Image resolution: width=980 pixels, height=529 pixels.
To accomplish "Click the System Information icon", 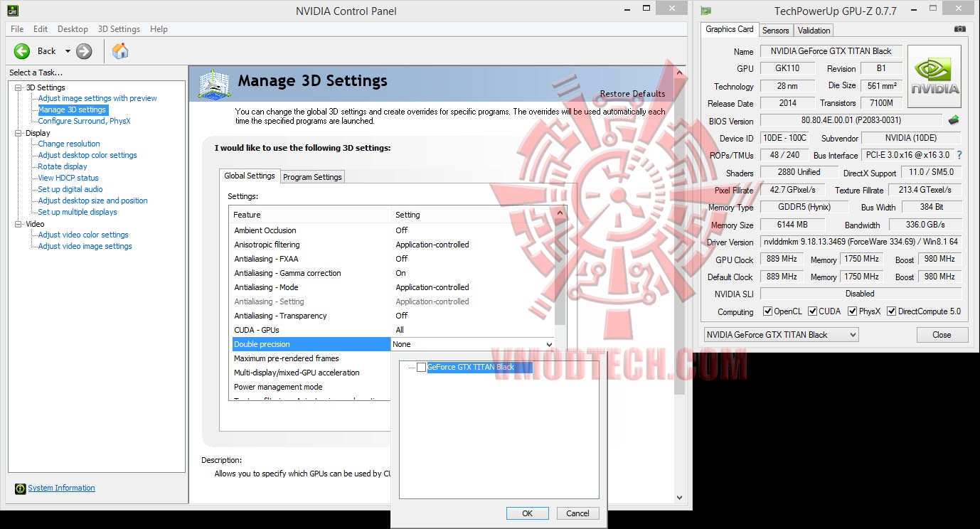I will (x=21, y=488).
